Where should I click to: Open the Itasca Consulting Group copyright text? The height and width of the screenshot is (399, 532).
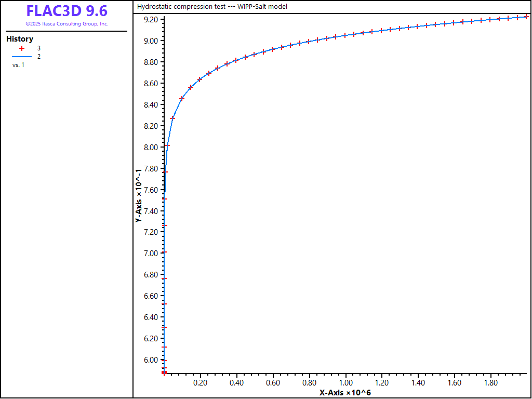click(x=66, y=24)
